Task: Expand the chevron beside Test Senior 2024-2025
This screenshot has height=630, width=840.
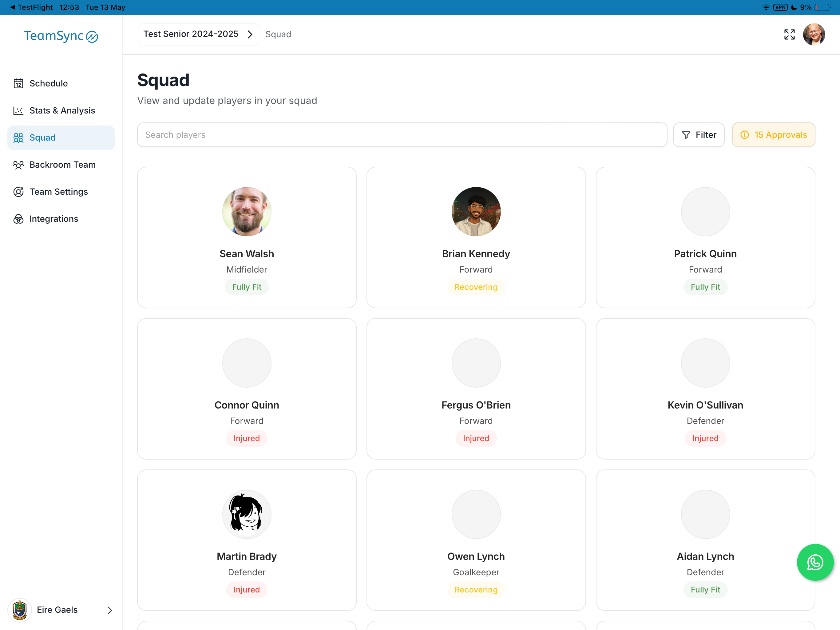Action: 250,34
